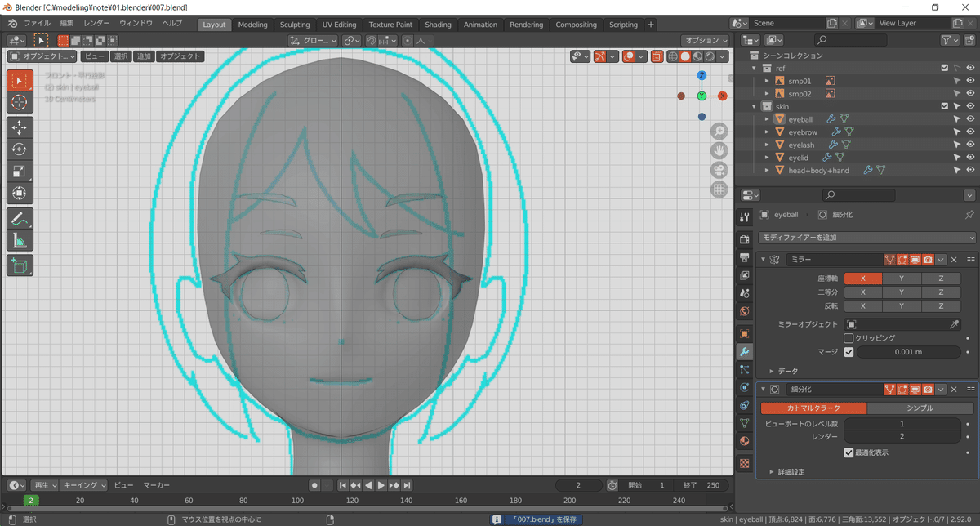Click the X axis on viewport gizmo
Image resolution: width=980 pixels, height=526 pixels.
click(722, 96)
